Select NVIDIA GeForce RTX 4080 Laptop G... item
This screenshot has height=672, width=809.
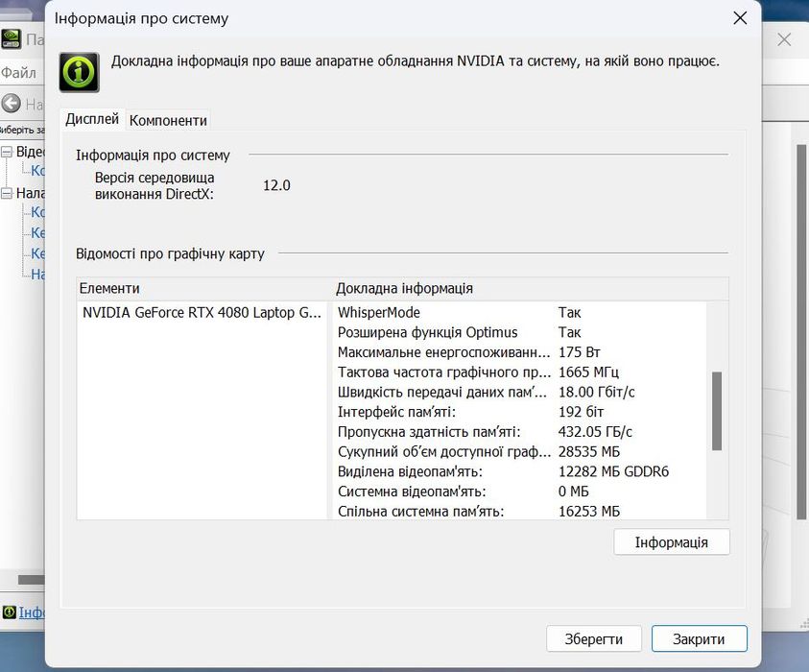[202, 312]
